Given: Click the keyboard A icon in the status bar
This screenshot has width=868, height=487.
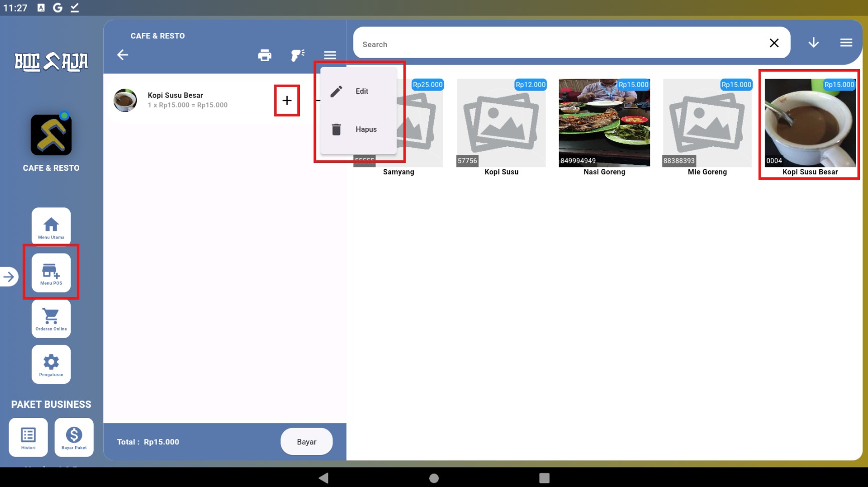Looking at the screenshot, I should tap(41, 8).
